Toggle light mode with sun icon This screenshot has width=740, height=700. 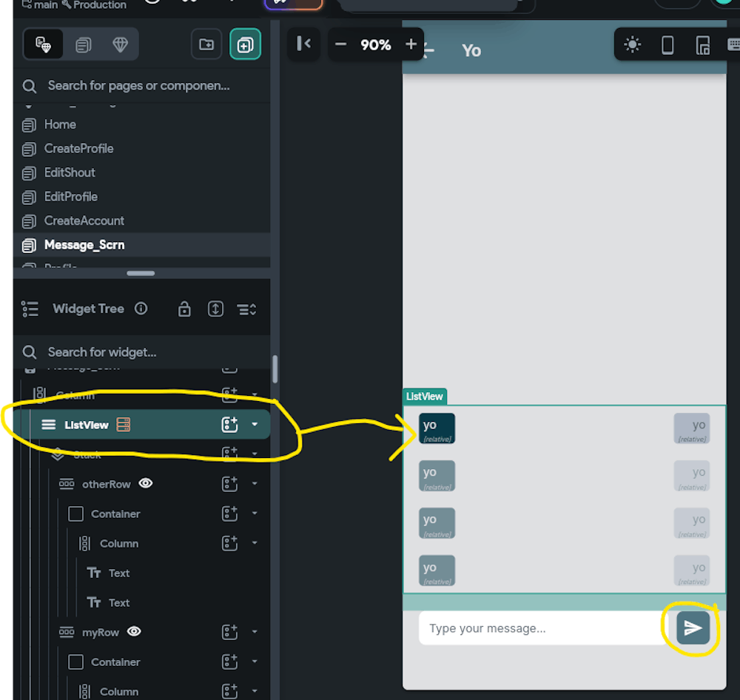(x=633, y=45)
